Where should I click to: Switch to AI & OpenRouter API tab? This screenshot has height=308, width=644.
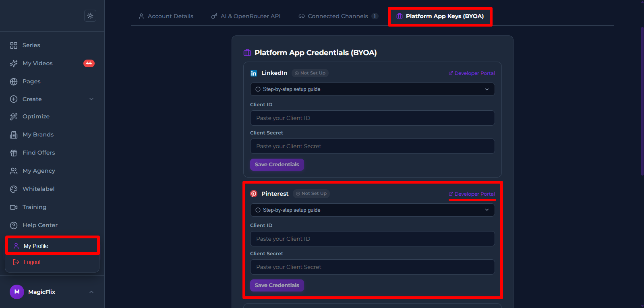(x=246, y=16)
